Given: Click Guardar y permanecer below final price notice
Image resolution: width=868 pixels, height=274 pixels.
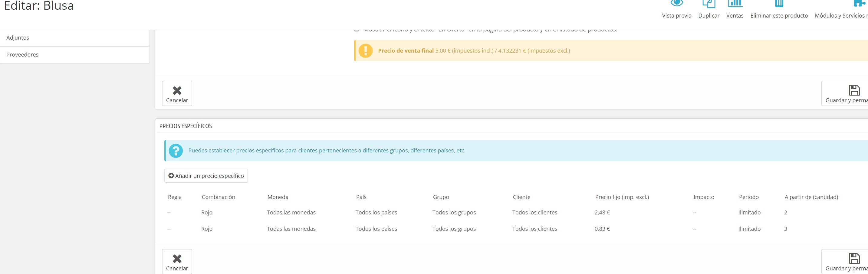Looking at the screenshot, I should (845, 93).
